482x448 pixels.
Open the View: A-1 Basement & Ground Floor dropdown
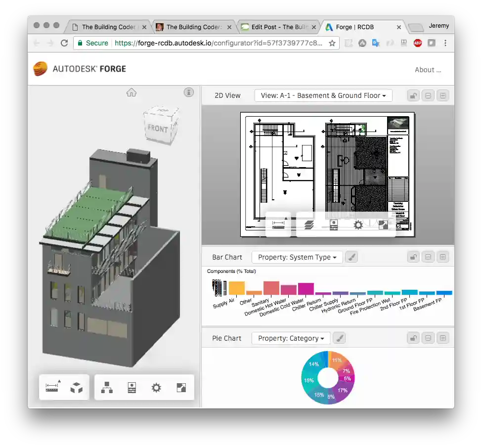(x=323, y=95)
